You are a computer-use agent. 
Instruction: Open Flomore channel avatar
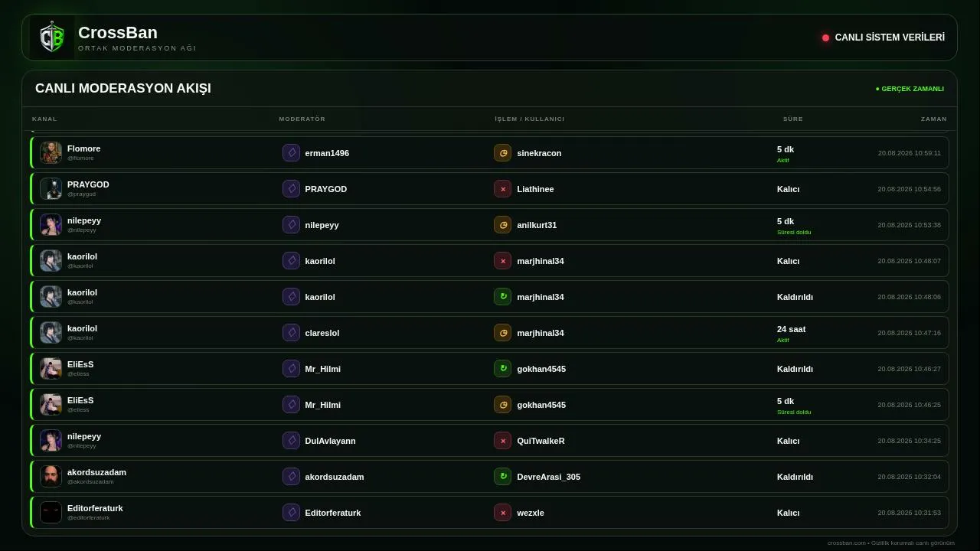[x=51, y=153]
